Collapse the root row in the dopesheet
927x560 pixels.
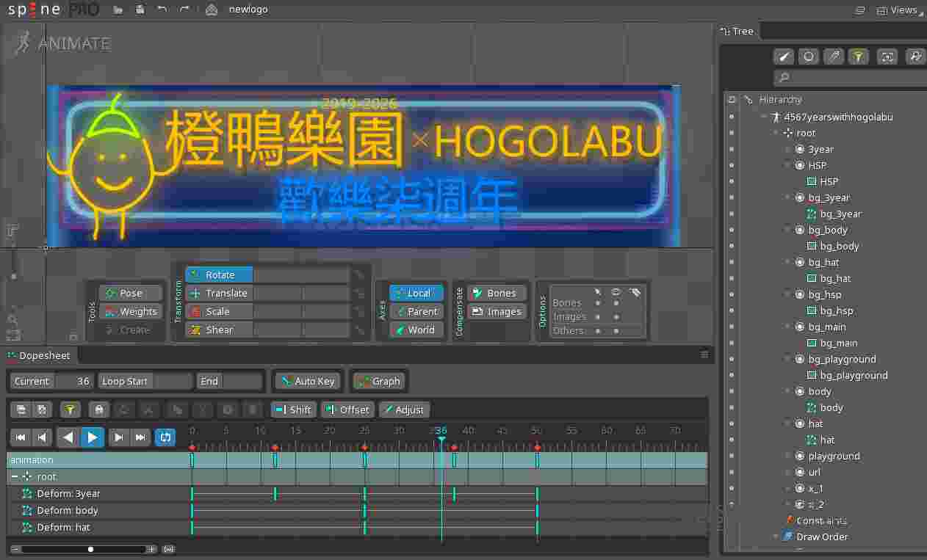pyautogui.click(x=14, y=476)
